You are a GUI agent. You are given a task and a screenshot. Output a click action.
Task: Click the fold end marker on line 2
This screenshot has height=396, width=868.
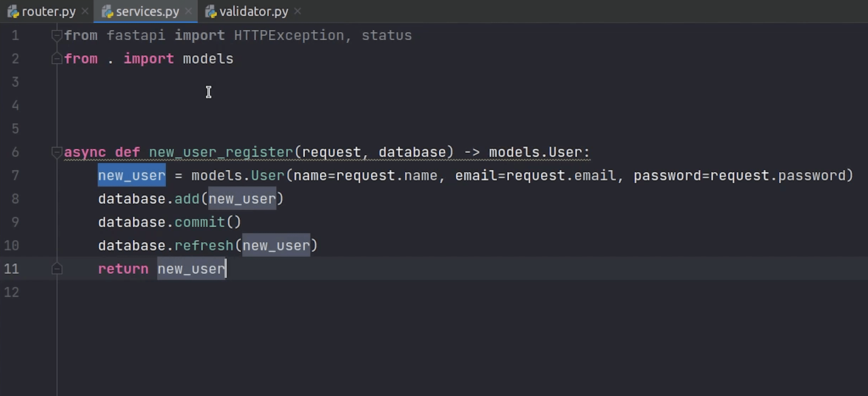tap(57, 59)
